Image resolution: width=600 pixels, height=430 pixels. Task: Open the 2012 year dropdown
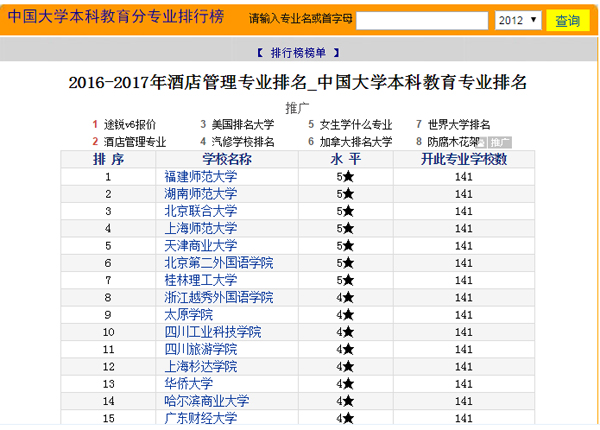point(517,20)
